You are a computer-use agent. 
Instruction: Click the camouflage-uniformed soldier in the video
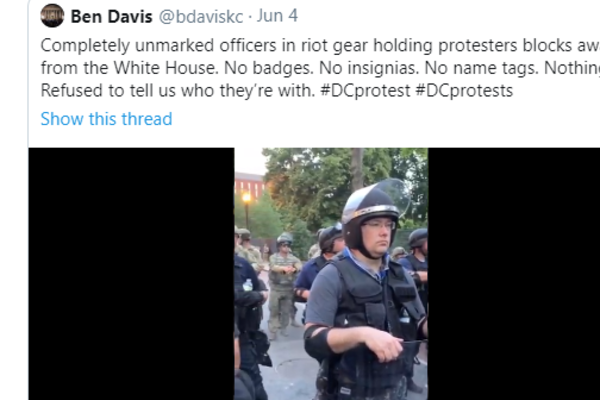point(282,285)
